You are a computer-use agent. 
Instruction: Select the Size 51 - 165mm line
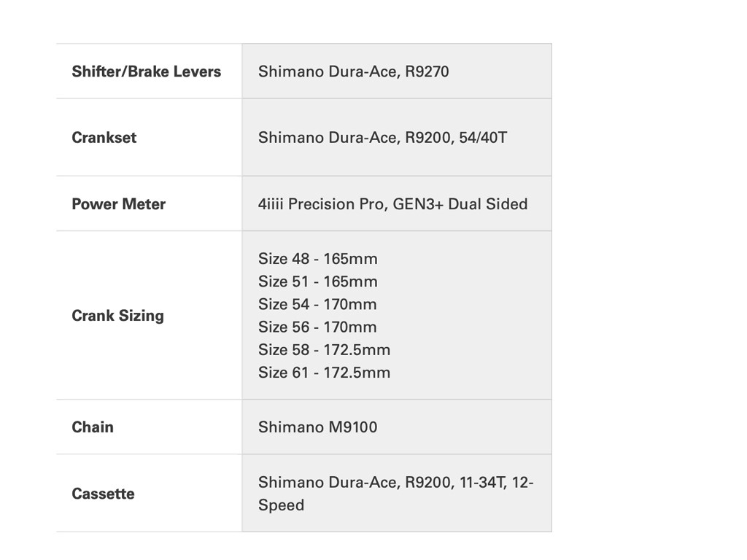[x=317, y=281]
